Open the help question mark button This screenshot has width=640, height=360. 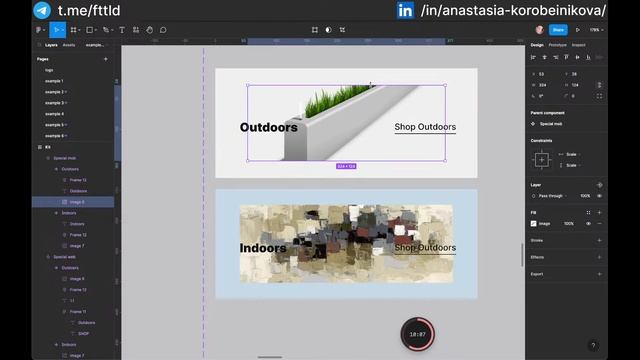pos(593,345)
